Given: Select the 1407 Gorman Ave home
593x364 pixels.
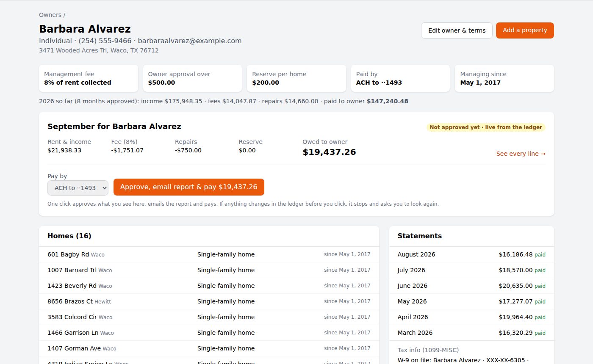Looking at the screenshot, I should [x=209, y=348].
